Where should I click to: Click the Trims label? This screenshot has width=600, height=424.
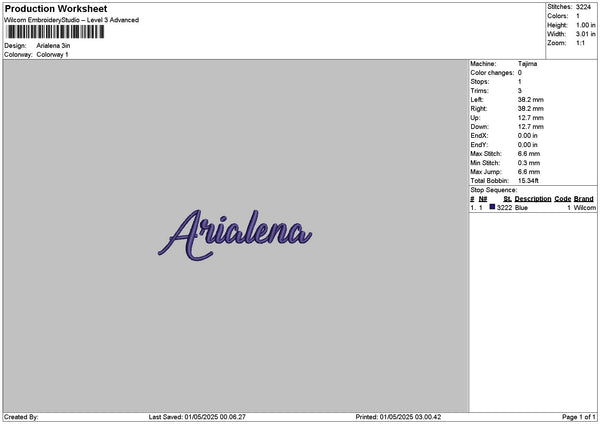pos(479,91)
